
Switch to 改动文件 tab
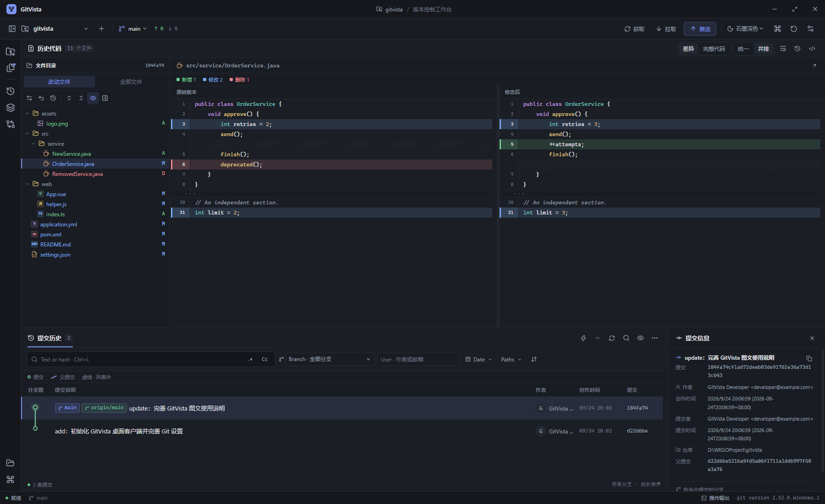(59, 82)
